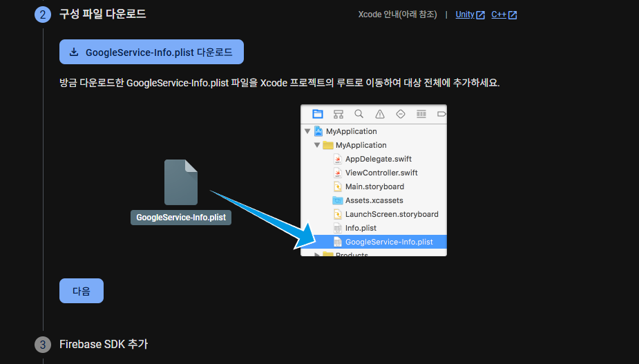Viewport: 639px width, 364px height.
Task: Select Info.plist in the file tree
Action: (x=361, y=228)
